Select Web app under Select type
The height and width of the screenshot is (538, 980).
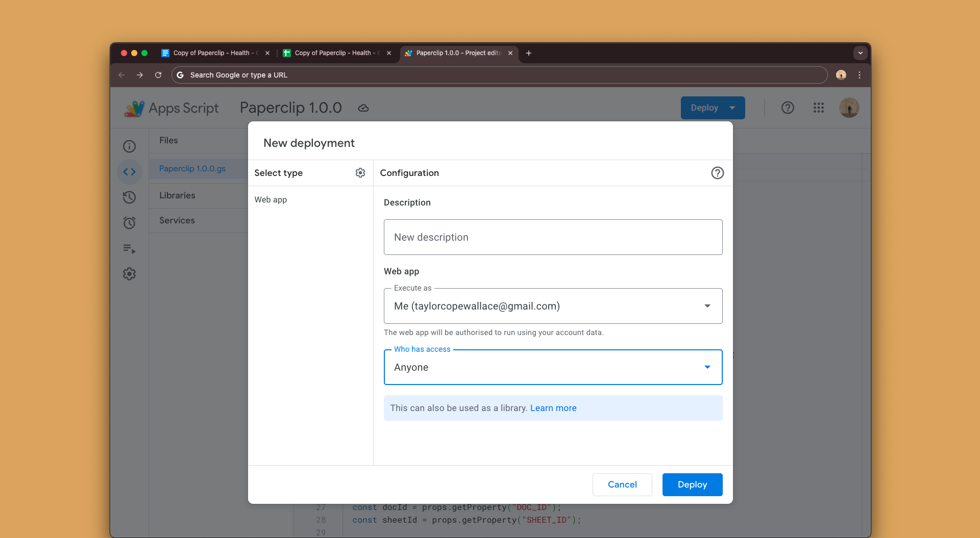coord(271,199)
